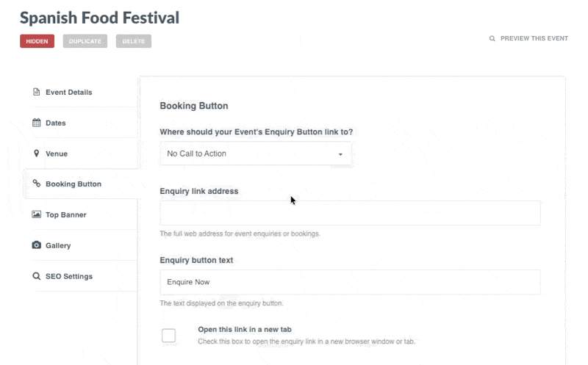Click the Dates calendar icon
The height and width of the screenshot is (365, 588).
click(36, 123)
